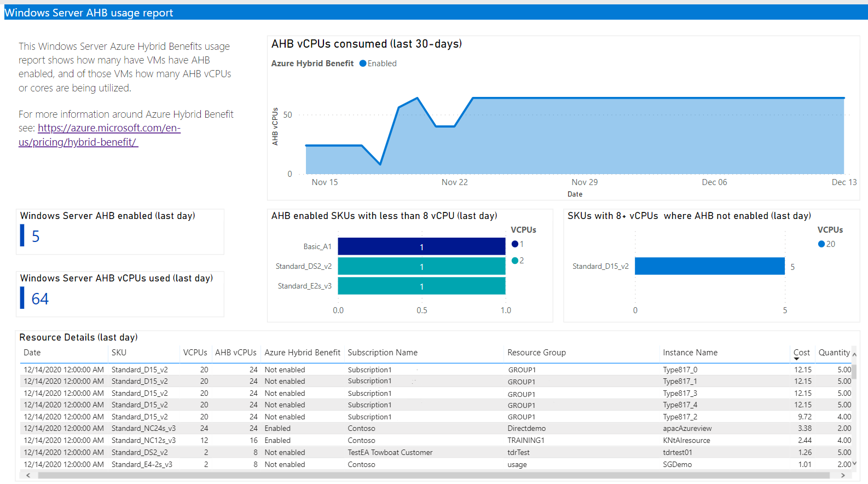This screenshot has height=484, width=868.
Task: Click the descending sort arrow under Cost
Action: coord(796,359)
